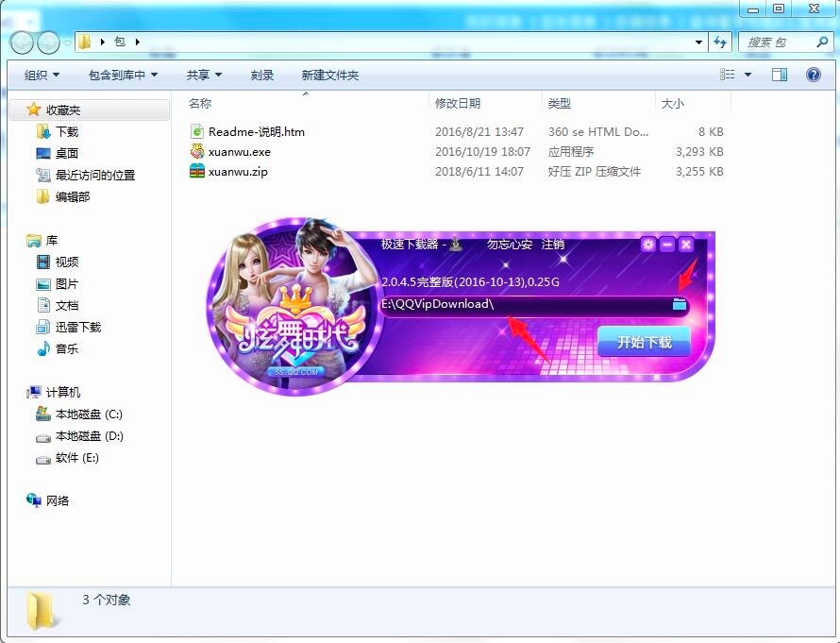Viewport: 840px width, 643px height.
Task: Open the downloader's settings gear icon
Action: click(x=647, y=245)
